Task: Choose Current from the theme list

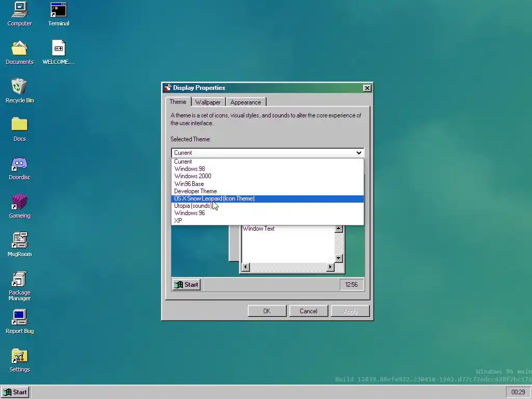Action: point(268,162)
